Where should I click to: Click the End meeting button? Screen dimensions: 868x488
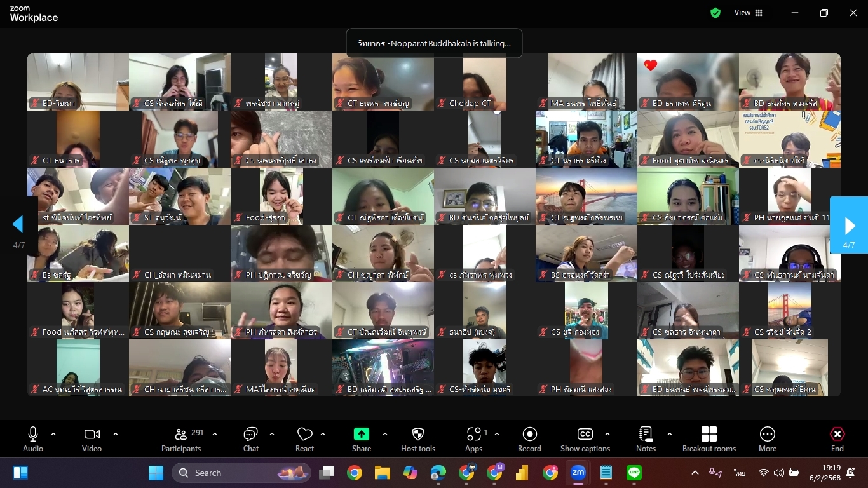pos(837,439)
